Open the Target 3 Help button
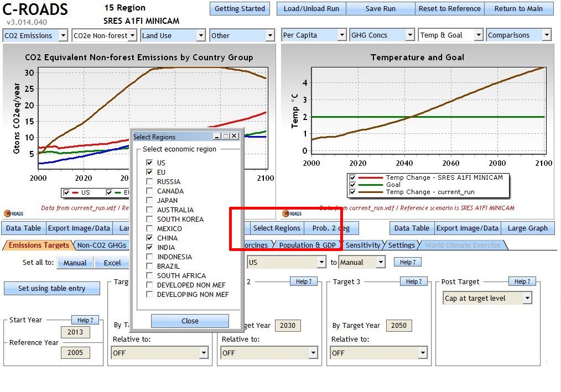This screenshot has width=561, height=392. [x=414, y=281]
